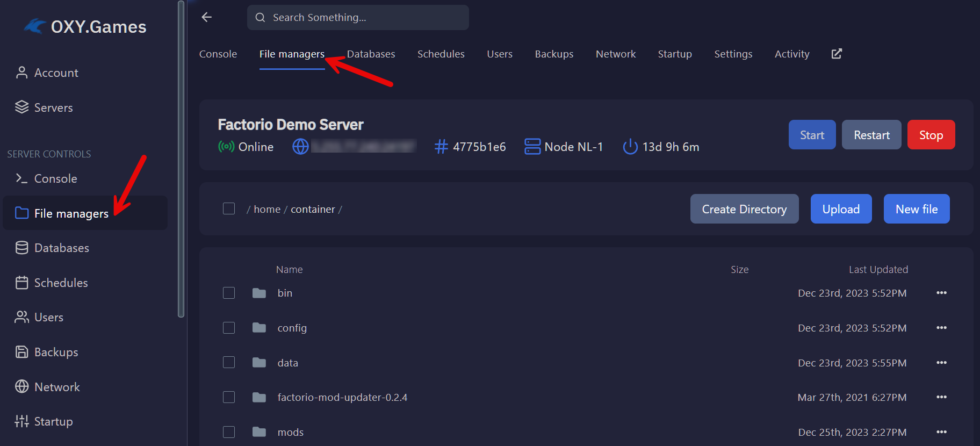Viewport: 980px width, 446px height.
Task: Click the Servers layers icon in sidebar
Action: [21, 107]
